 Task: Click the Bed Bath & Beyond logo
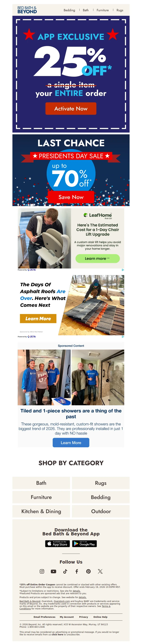27,10
